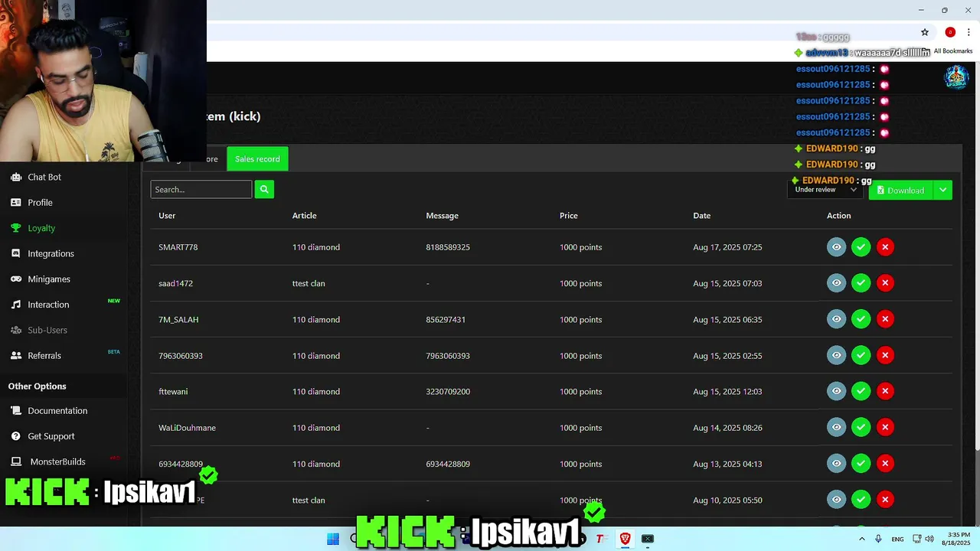Open Sub-Users in the sidebar

(x=47, y=330)
